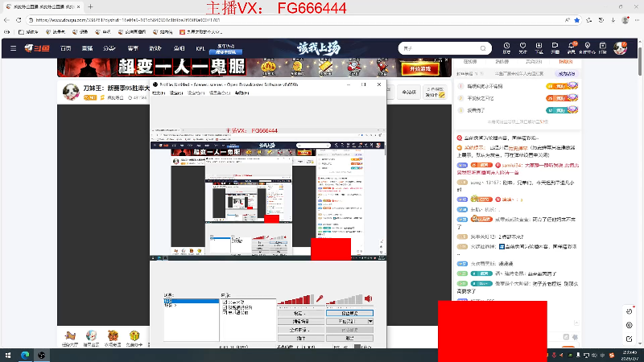Open the user avatar in Douyu header
This screenshot has height=362, width=644.
[x=620, y=48]
